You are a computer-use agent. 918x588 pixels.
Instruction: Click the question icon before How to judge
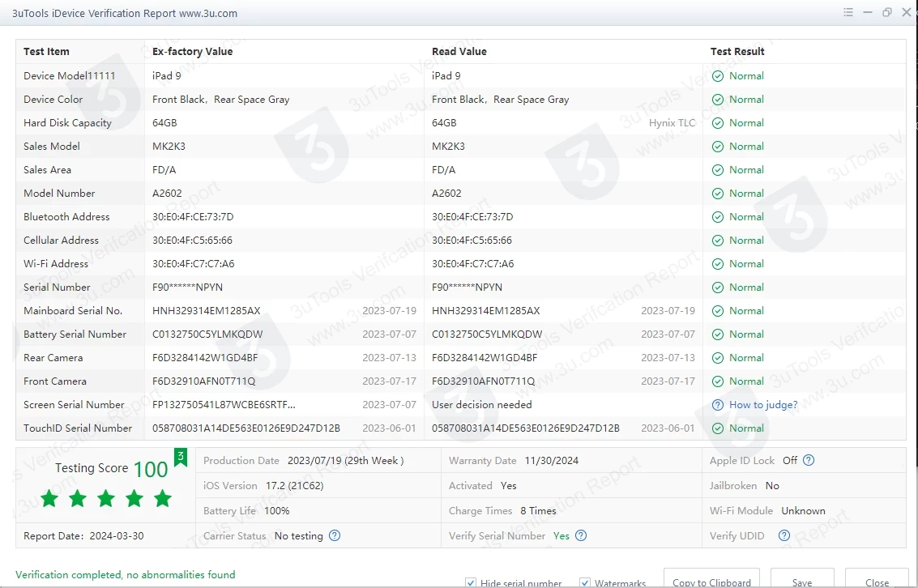(717, 405)
